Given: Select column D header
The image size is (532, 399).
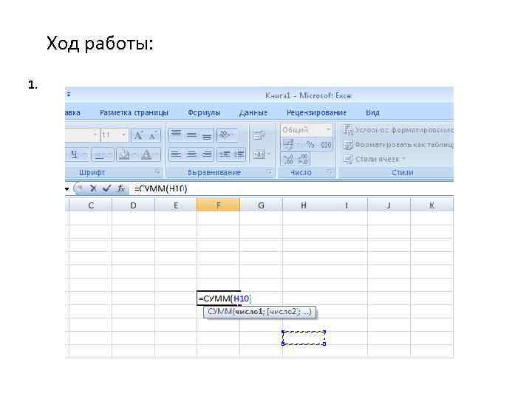Looking at the screenshot, I should [x=133, y=205].
